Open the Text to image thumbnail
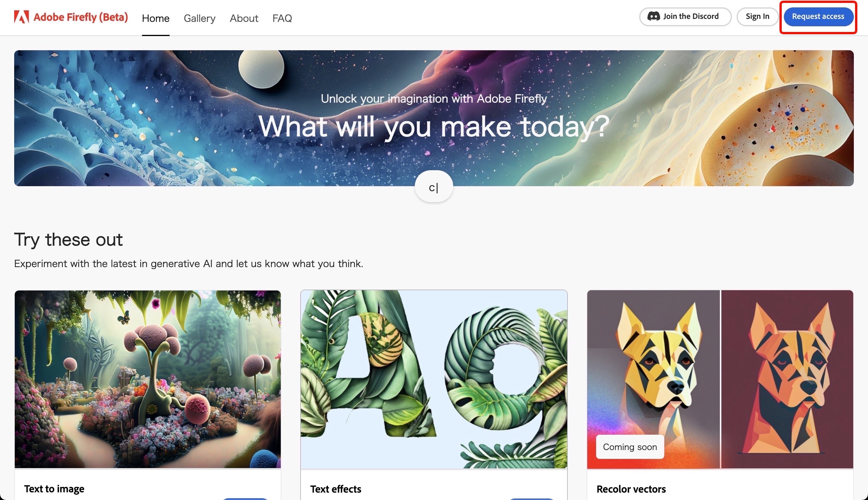This screenshot has width=868, height=500. coord(148,379)
